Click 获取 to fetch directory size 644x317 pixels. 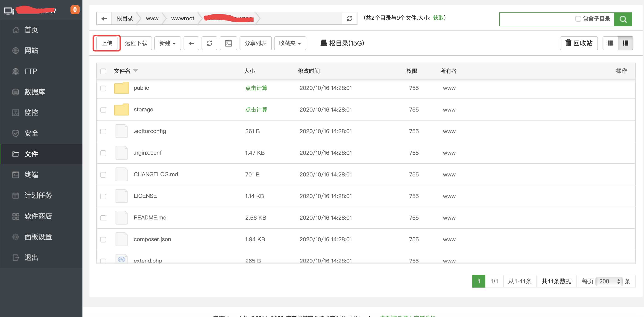tap(438, 18)
